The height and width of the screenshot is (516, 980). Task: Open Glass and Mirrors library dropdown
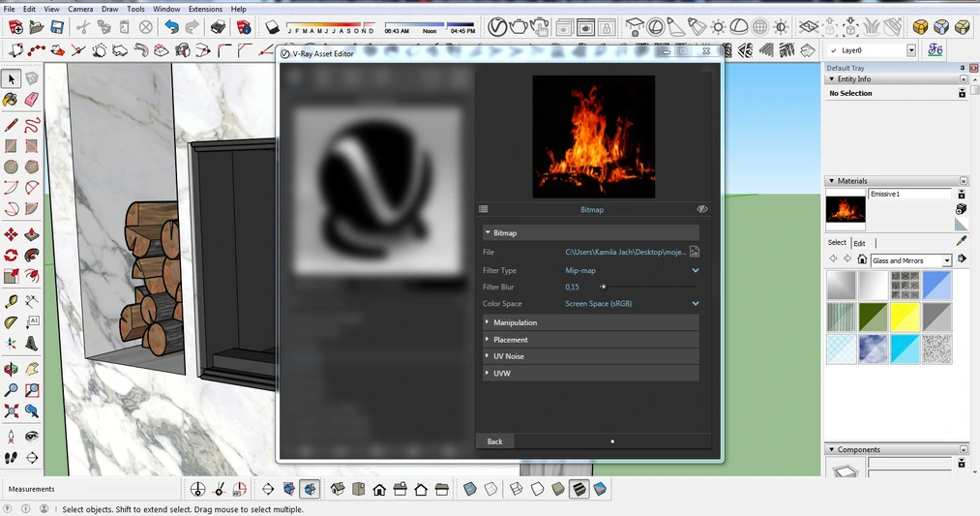coord(947,260)
